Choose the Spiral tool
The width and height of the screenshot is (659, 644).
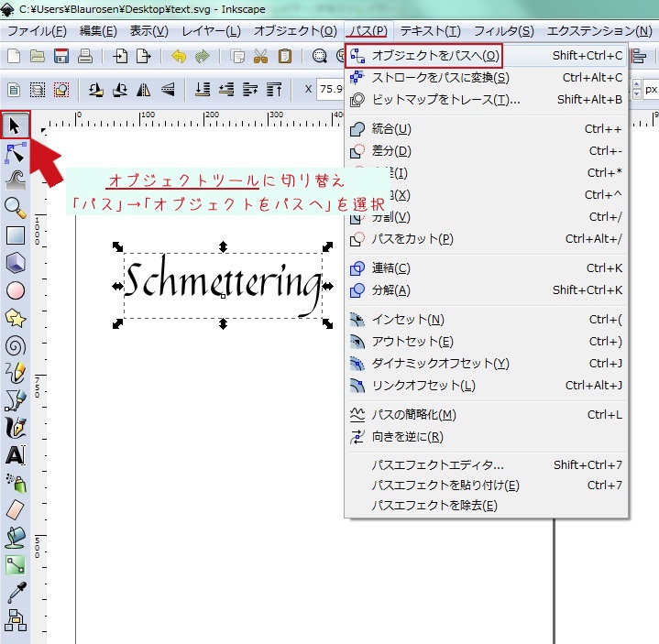pos(15,345)
